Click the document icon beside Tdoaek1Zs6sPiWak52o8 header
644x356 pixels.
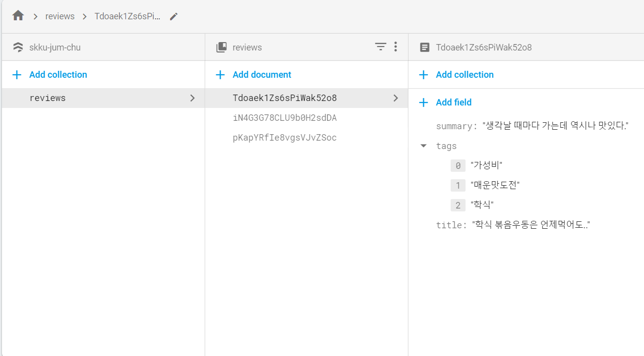[424, 48]
